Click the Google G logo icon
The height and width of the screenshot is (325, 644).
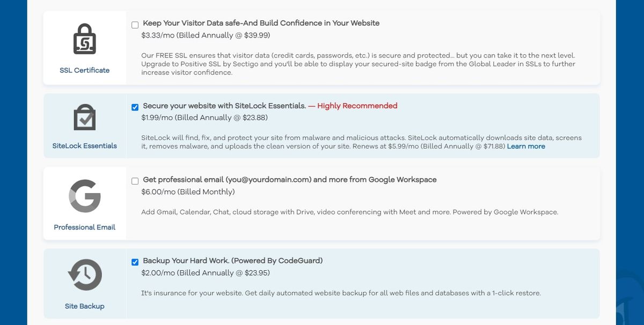point(84,196)
